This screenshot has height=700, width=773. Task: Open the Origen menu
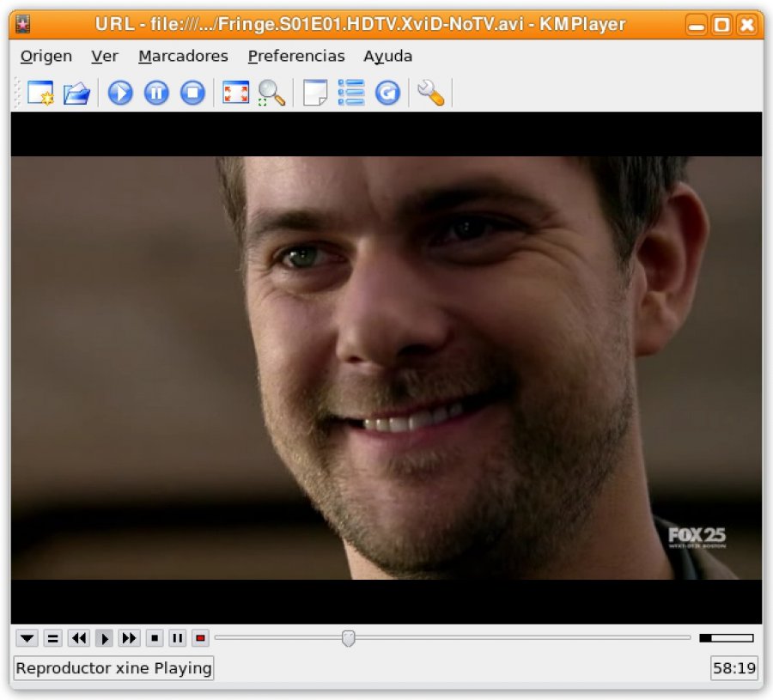[x=46, y=56]
